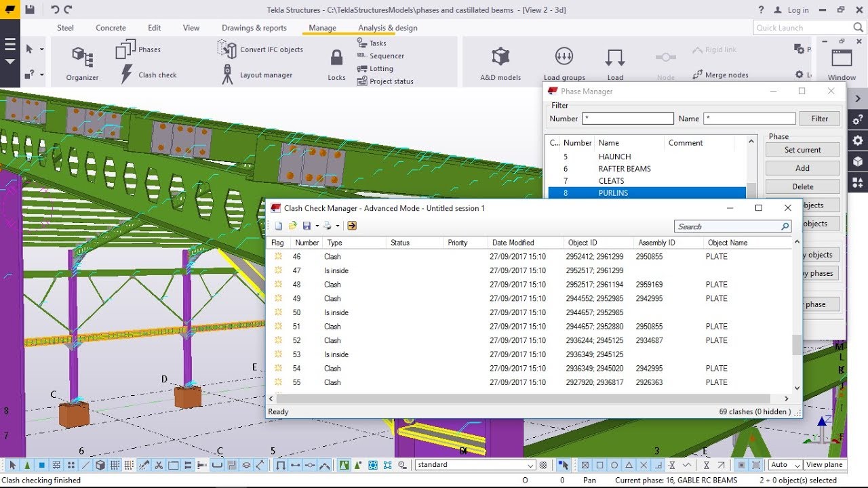This screenshot has height=488, width=868.
Task: Open the Steel ribbon tab
Action: [65, 28]
